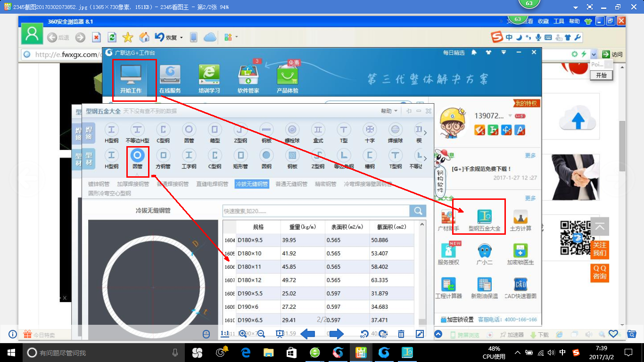Image resolution: width=644 pixels, height=362 pixels.
Task: Open 培训学习 in G+ workbench
Action: (x=209, y=78)
